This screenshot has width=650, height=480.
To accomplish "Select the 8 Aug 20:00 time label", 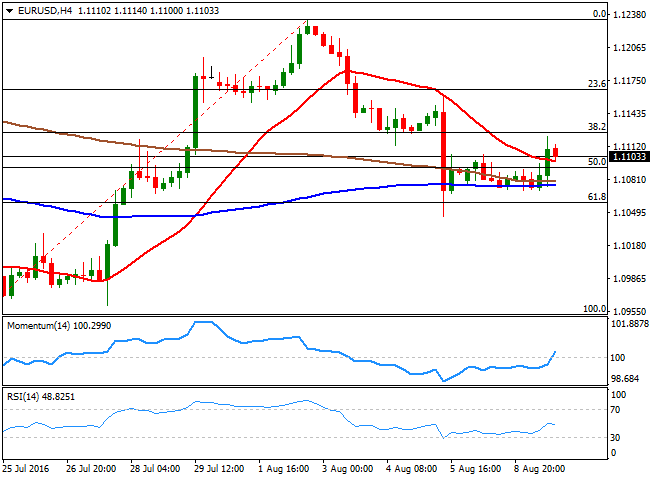I will (x=539, y=469).
